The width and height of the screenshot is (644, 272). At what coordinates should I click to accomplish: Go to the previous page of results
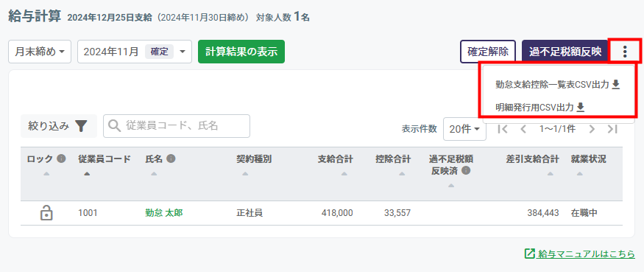(523, 129)
